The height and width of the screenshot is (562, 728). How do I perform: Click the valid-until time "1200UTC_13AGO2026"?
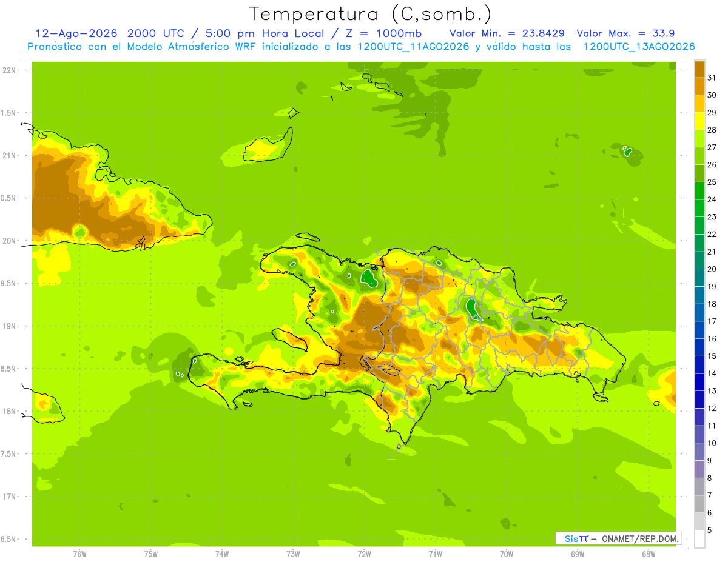tap(639, 47)
